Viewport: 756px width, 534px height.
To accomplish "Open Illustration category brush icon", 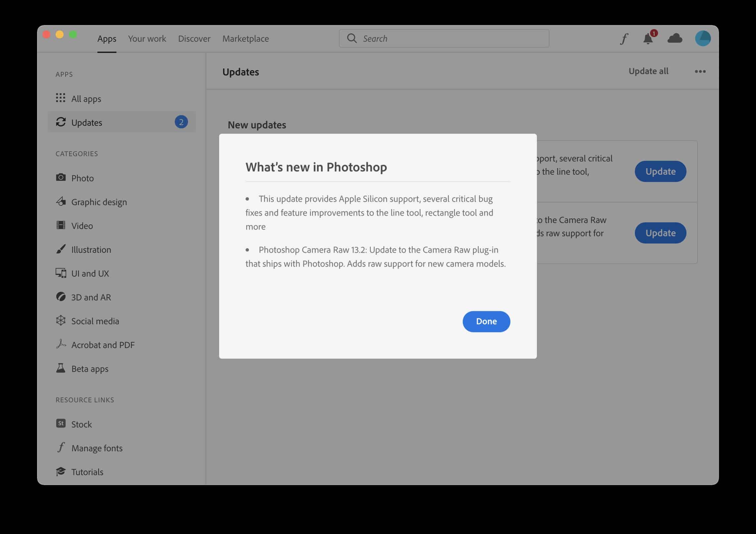I will click(61, 249).
